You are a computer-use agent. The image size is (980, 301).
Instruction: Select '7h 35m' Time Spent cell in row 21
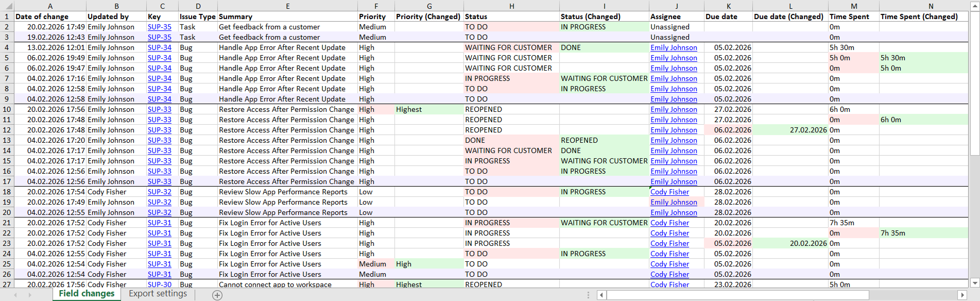[x=853, y=223]
